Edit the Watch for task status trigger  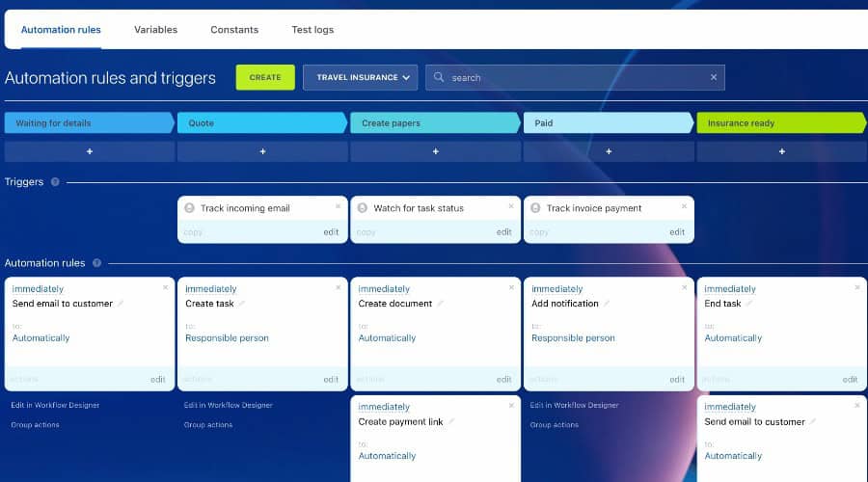tap(503, 232)
